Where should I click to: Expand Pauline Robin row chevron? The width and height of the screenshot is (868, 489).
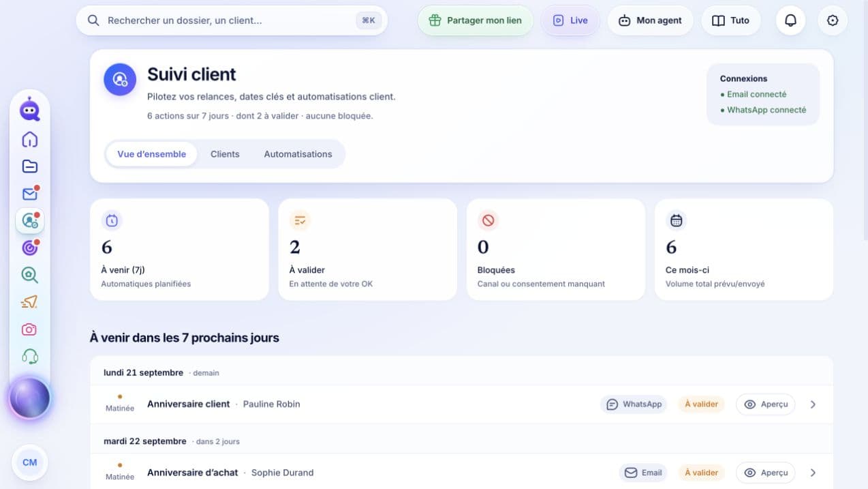coord(813,404)
